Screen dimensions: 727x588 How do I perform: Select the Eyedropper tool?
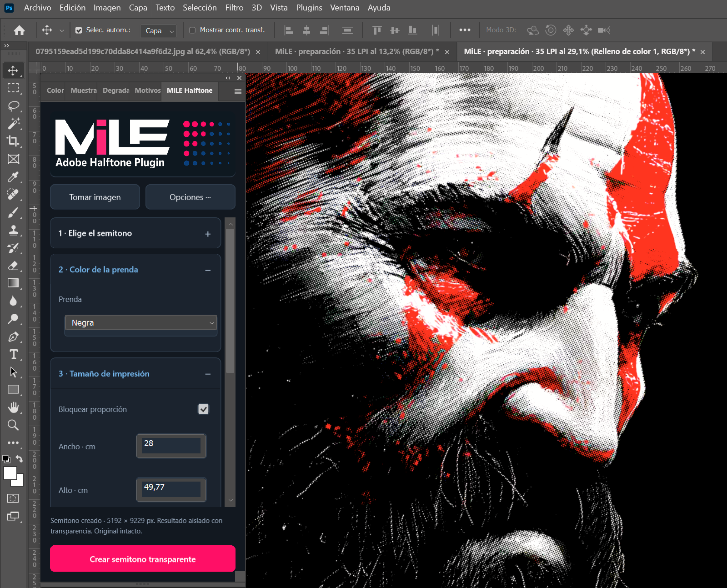click(13, 176)
